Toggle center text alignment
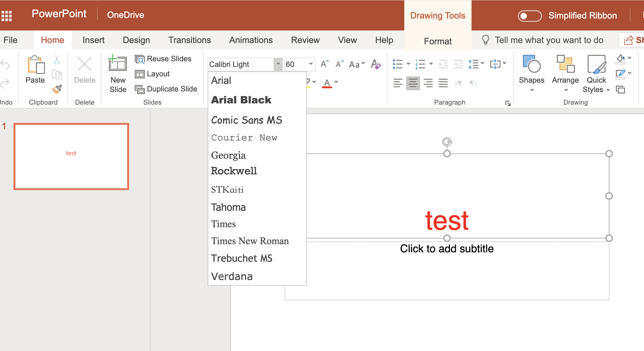This screenshot has height=351, width=644. click(413, 83)
